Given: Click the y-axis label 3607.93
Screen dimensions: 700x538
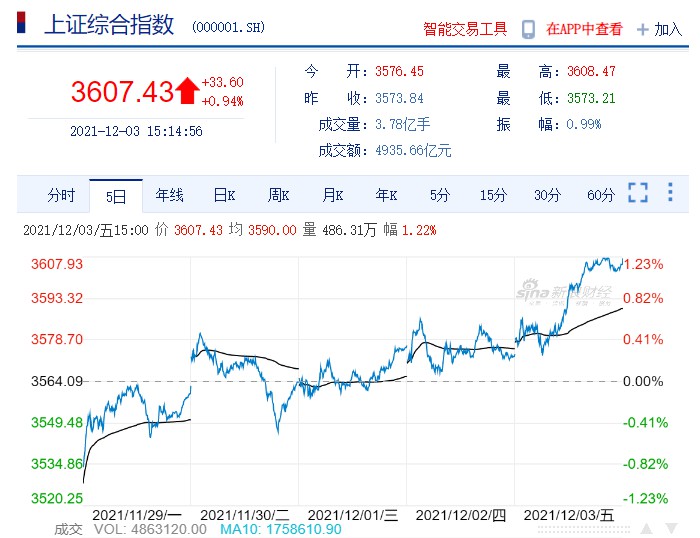Looking at the screenshot, I should (x=57, y=264).
